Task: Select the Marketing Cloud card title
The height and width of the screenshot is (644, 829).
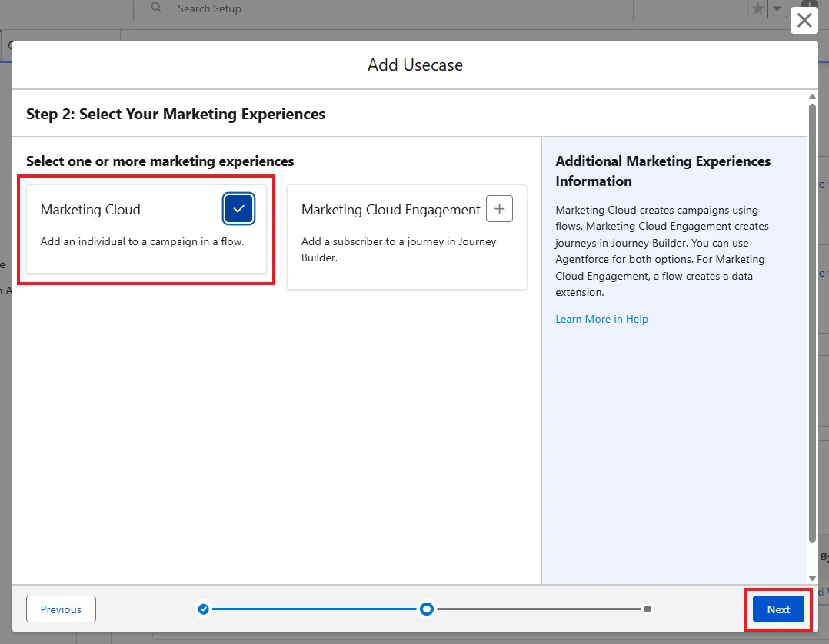Action: coord(91,210)
